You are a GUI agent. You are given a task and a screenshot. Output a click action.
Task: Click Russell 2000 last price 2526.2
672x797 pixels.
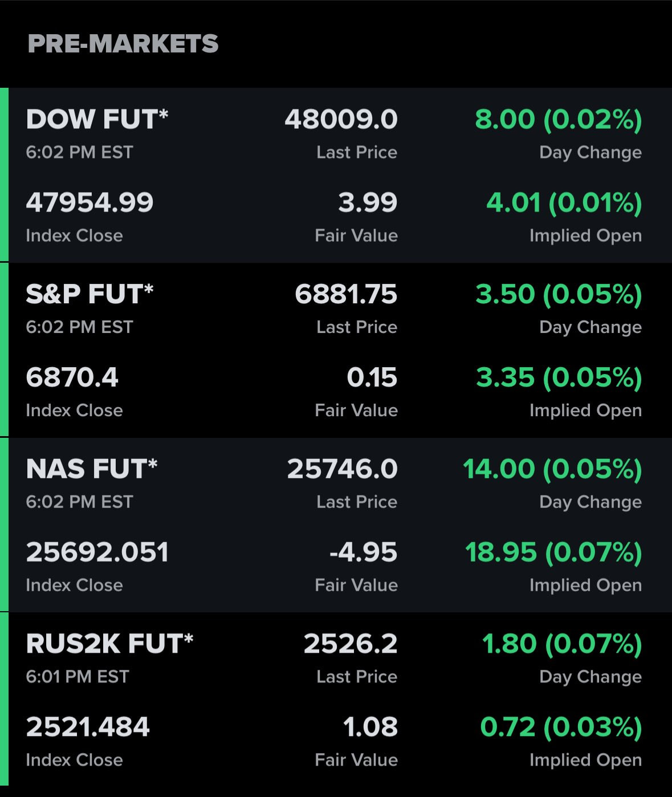[351, 644]
